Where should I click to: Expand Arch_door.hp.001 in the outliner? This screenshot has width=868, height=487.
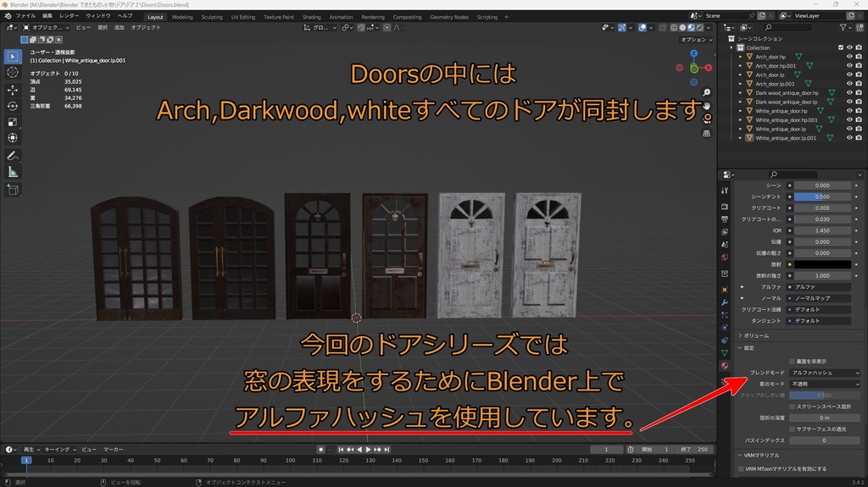(x=741, y=66)
